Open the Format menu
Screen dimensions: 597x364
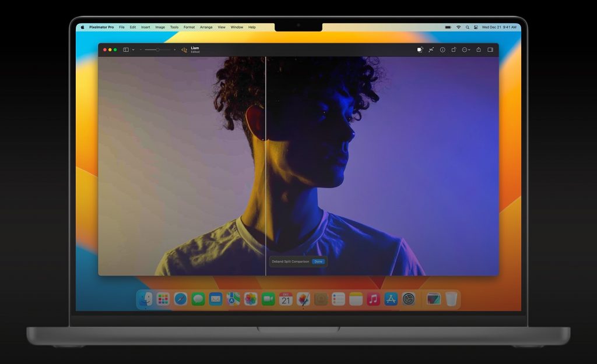pyautogui.click(x=188, y=27)
